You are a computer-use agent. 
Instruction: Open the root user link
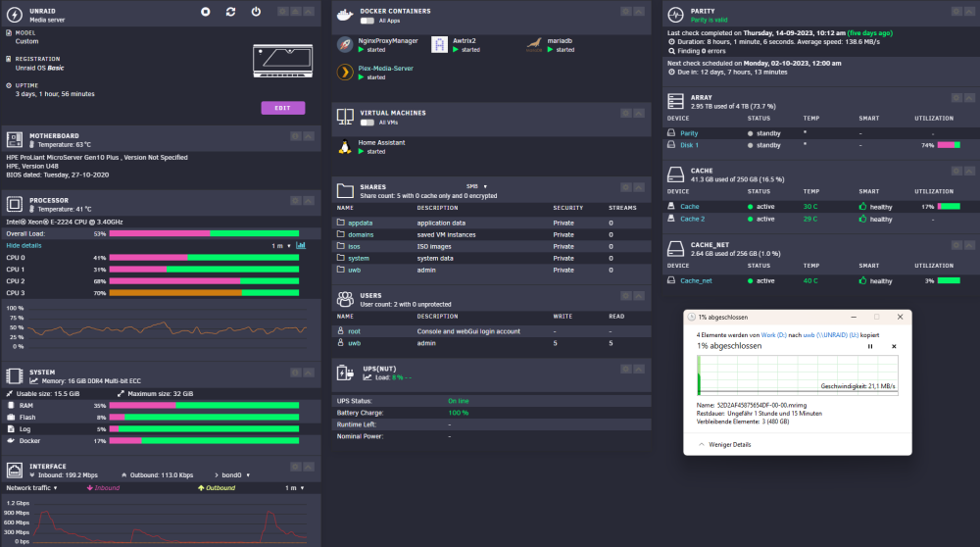click(x=354, y=331)
